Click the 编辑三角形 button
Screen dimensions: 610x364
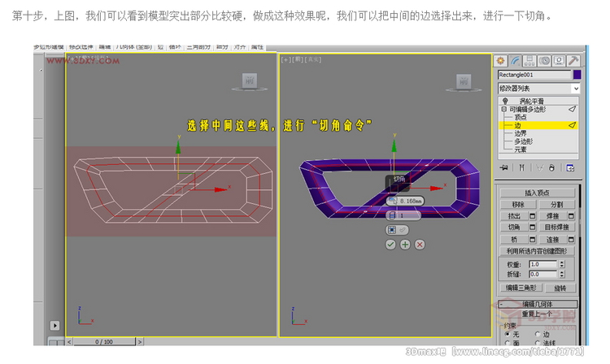[521, 288]
